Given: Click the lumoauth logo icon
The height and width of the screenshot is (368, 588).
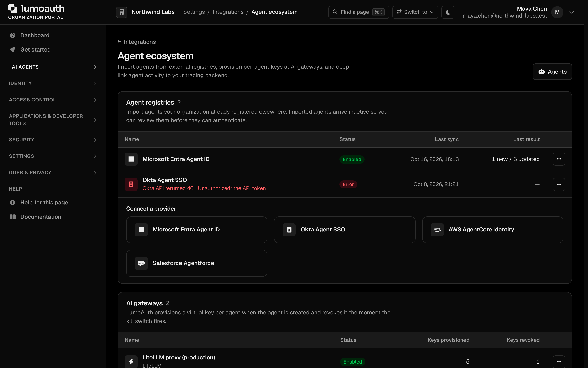Looking at the screenshot, I should click(x=13, y=9).
